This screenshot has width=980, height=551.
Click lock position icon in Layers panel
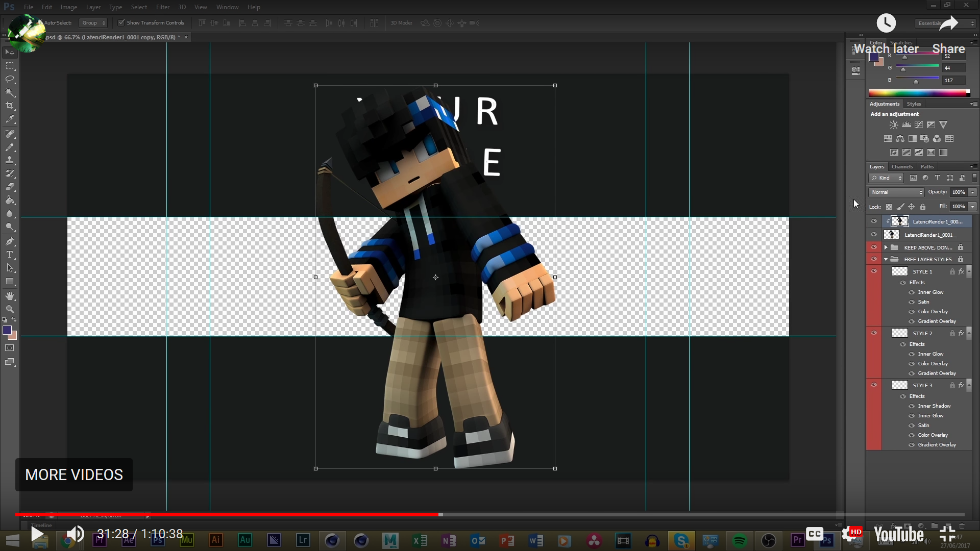pos(911,207)
